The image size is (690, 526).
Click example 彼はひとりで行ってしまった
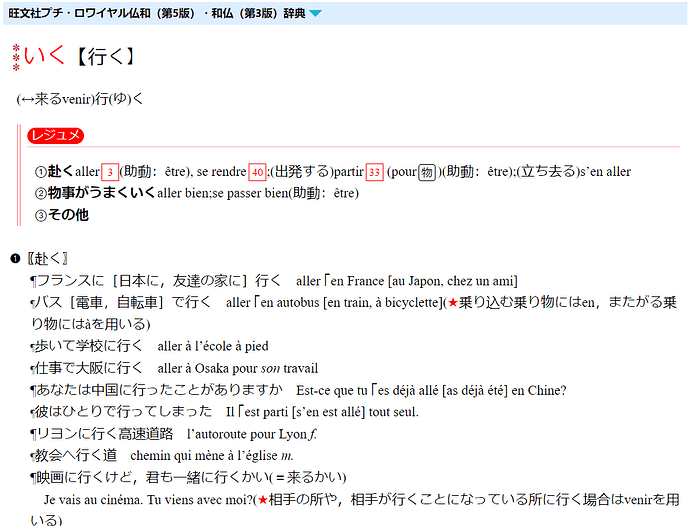124,412
